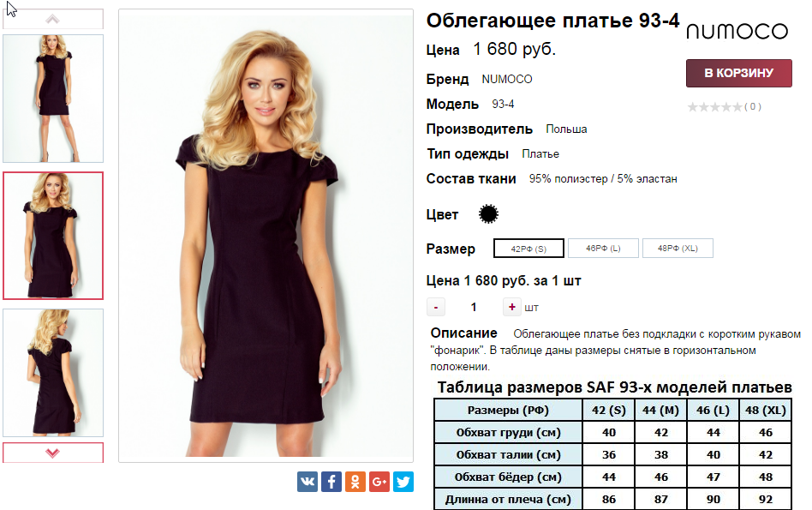View the full-length dress thumbnail

pyautogui.click(x=53, y=99)
